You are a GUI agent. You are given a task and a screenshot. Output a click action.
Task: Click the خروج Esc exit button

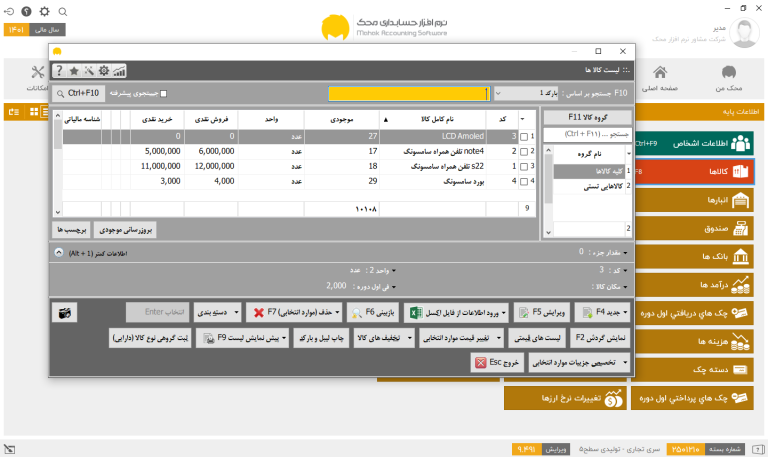pos(497,362)
